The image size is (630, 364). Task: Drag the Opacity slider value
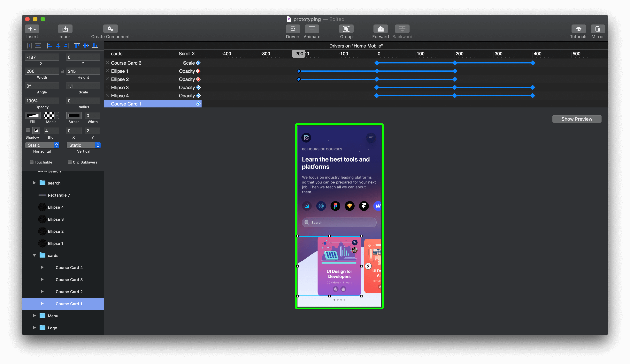[42, 100]
